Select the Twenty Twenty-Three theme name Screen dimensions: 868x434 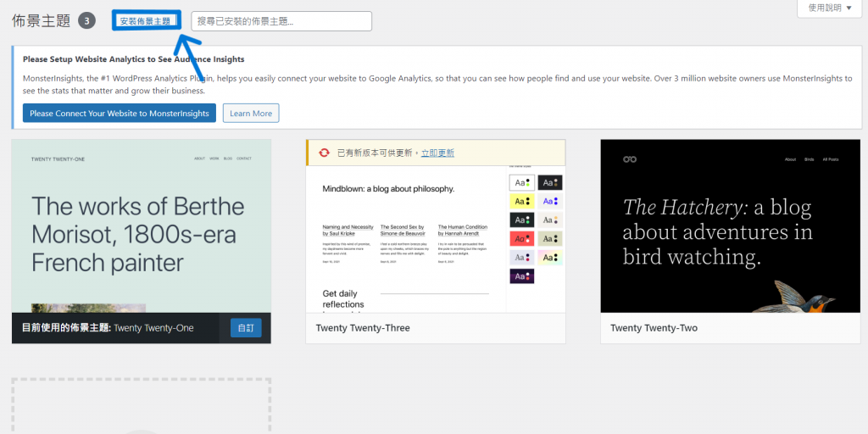click(363, 328)
